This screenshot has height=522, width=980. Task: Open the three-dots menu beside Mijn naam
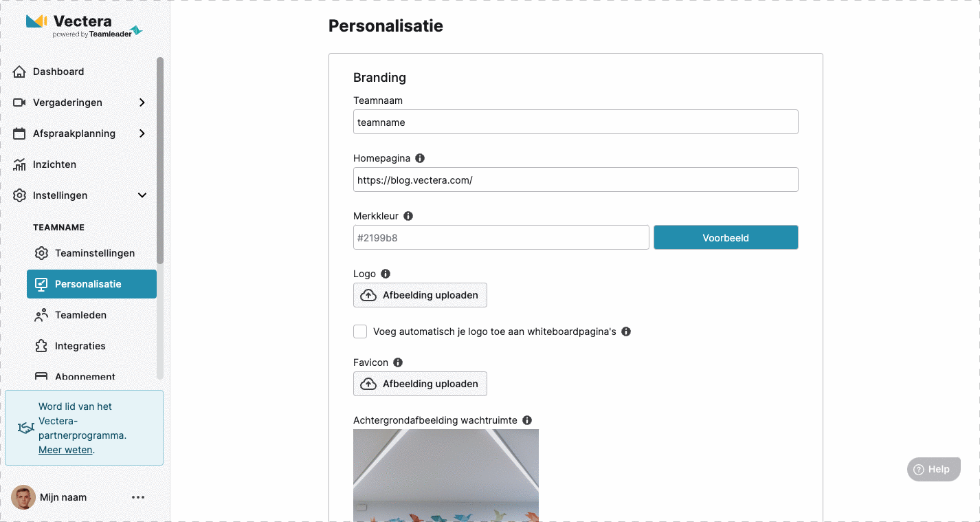pyautogui.click(x=138, y=497)
